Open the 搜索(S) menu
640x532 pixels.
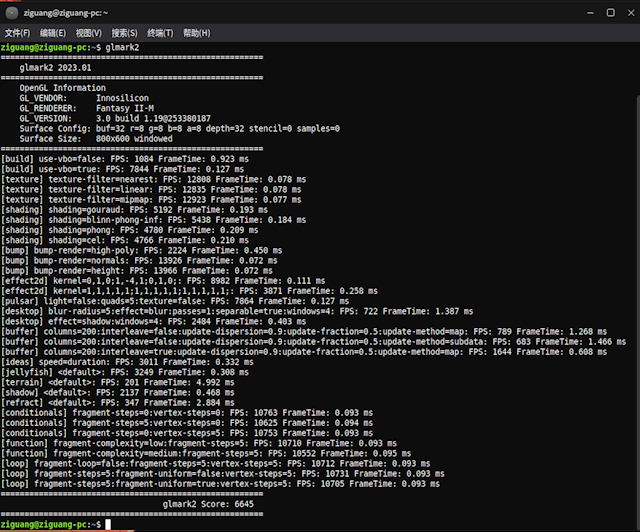pos(125,33)
